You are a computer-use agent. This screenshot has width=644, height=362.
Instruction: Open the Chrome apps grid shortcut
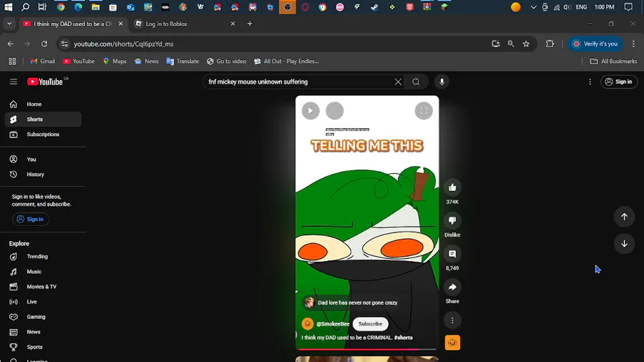point(12,61)
